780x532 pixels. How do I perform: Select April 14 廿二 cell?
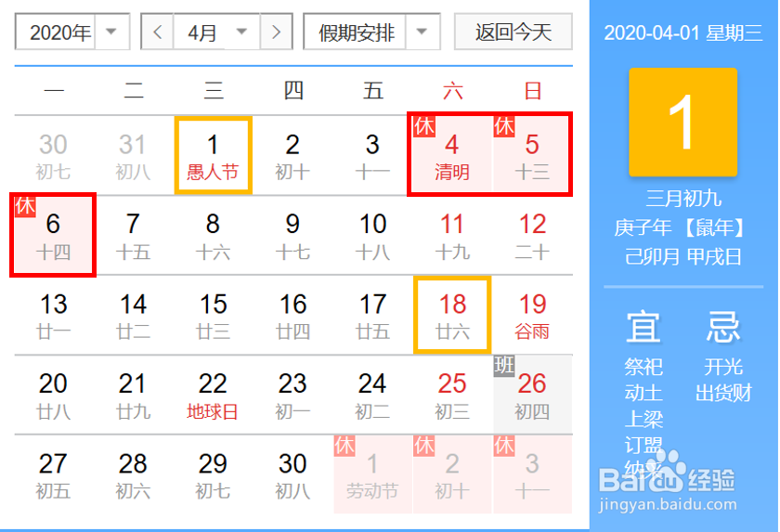[133, 316]
